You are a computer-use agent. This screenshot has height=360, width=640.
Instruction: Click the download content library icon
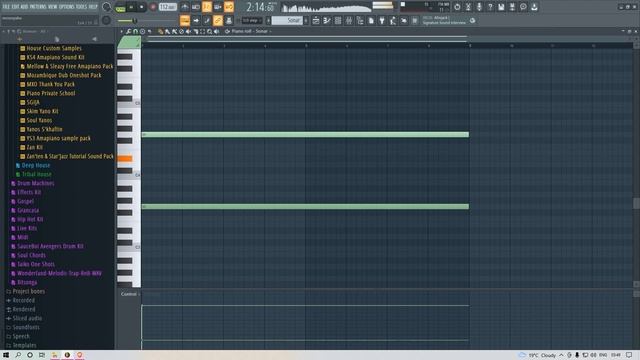click(534, 7)
